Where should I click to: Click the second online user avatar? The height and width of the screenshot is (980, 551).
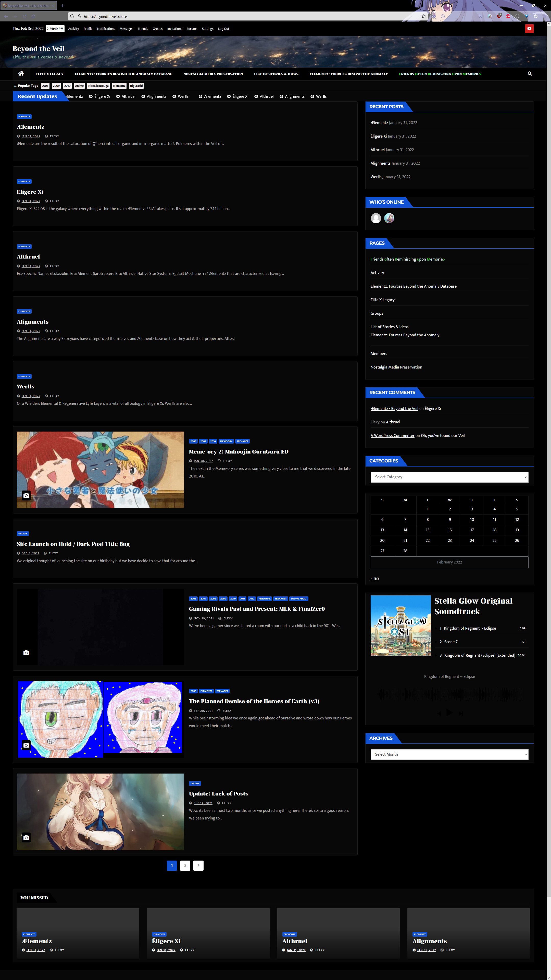click(389, 218)
